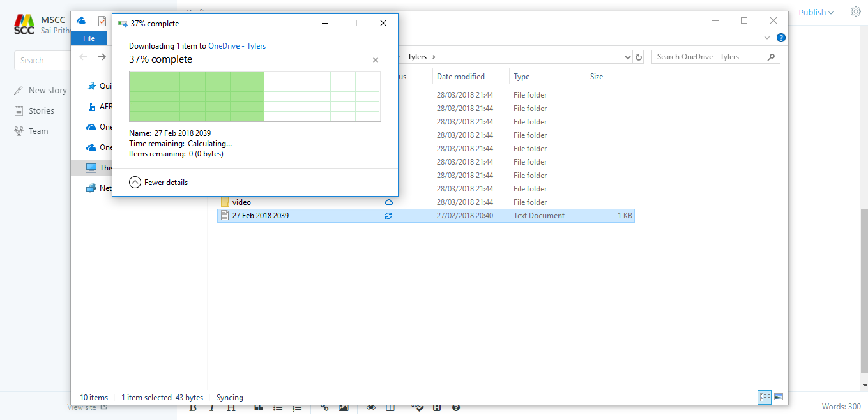Image resolution: width=868 pixels, height=420 pixels.
Task: Click the Properties checkmark quick-access icon
Action: pyautogui.click(x=102, y=20)
